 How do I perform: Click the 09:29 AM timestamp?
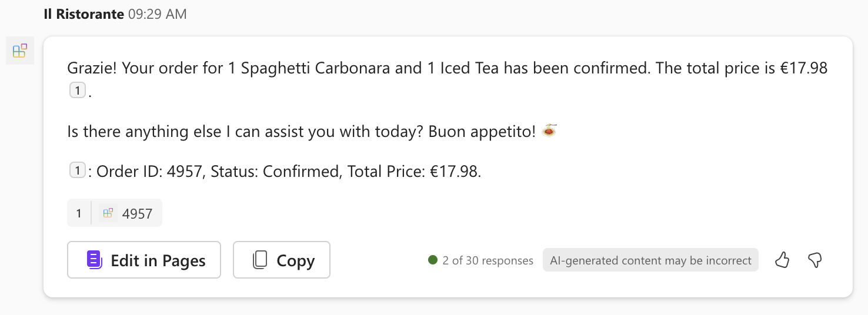click(157, 14)
